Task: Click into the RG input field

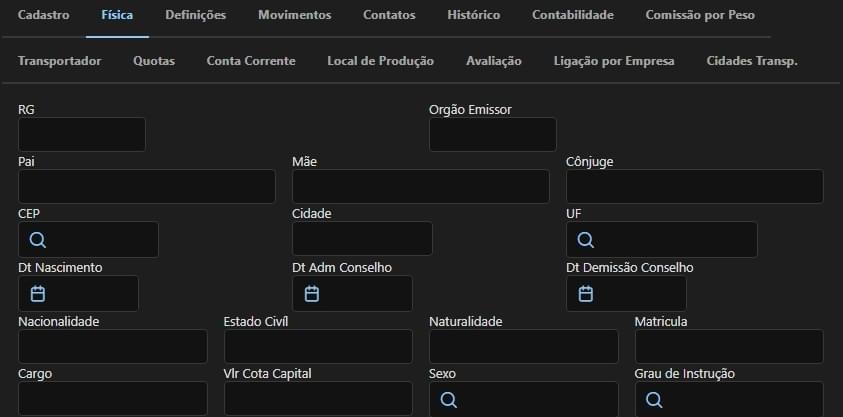Action: coord(82,134)
